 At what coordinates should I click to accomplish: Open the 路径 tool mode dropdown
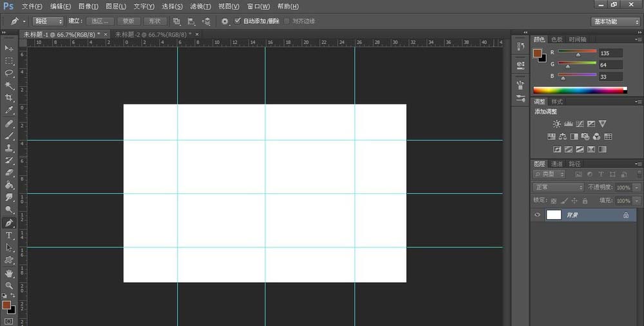pos(48,21)
